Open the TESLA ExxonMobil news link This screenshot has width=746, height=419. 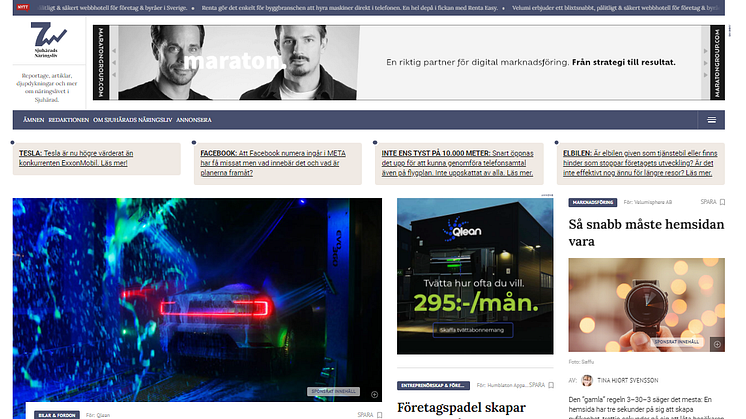tap(88, 158)
